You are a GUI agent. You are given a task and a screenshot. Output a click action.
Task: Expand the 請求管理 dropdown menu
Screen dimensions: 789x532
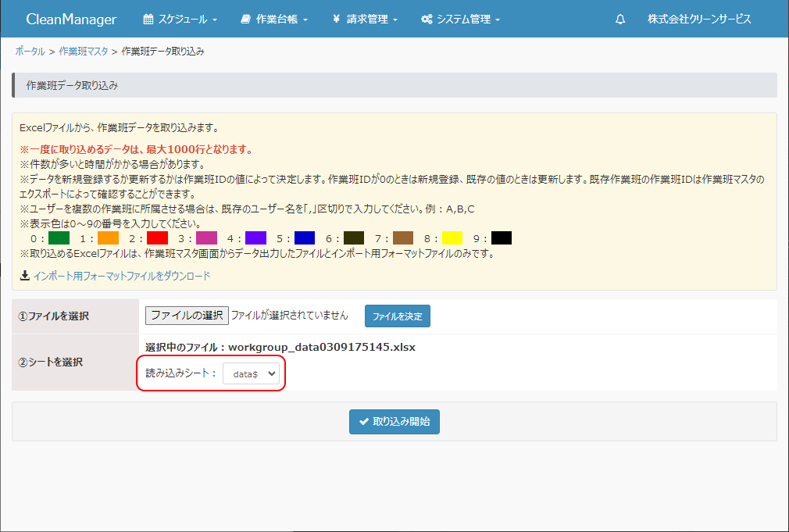pyautogui.click(x=365, y=19)
